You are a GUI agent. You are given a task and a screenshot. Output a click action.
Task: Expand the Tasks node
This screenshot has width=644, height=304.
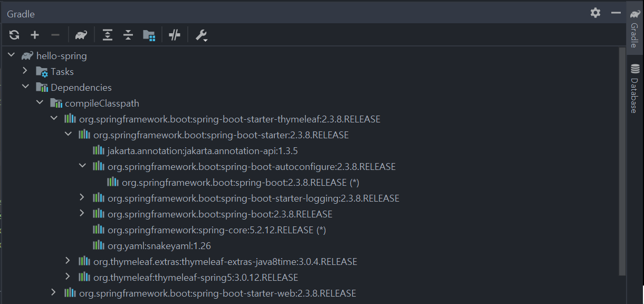(x=25, y=71)
